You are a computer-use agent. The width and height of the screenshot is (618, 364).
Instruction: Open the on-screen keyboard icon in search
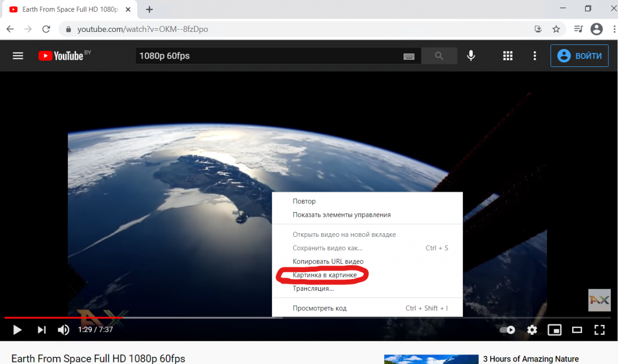(x=409, y=56)
